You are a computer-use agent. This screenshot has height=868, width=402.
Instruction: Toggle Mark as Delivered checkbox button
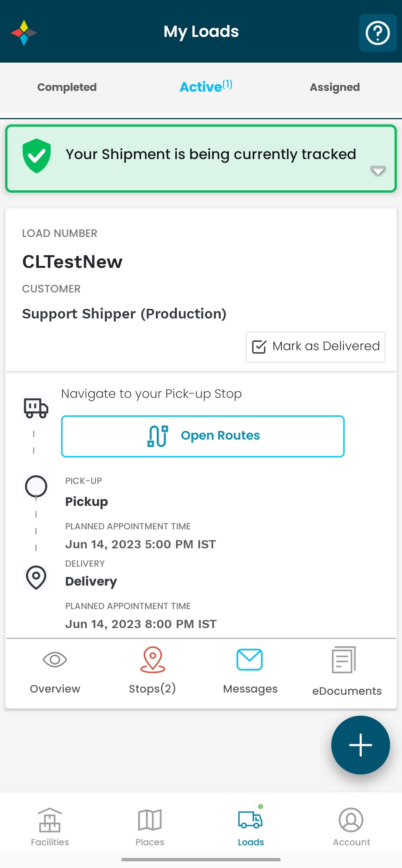(315, 346)
